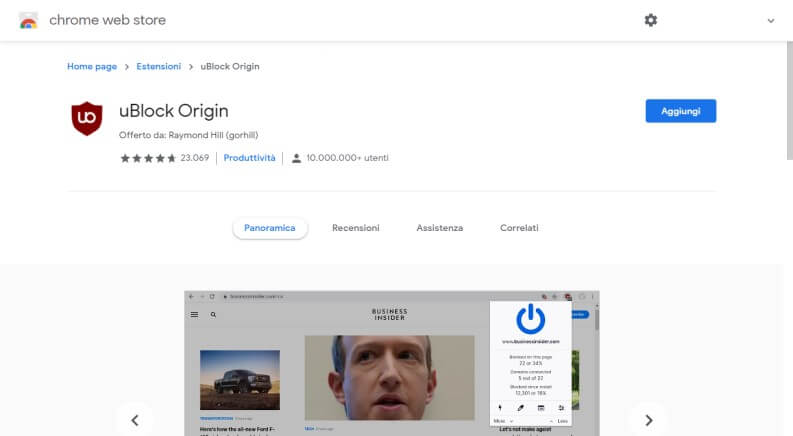This screenshot has width=793, height=436.
Task: Click the hamburger menu icon in the preview
Action: coord(194,315)
